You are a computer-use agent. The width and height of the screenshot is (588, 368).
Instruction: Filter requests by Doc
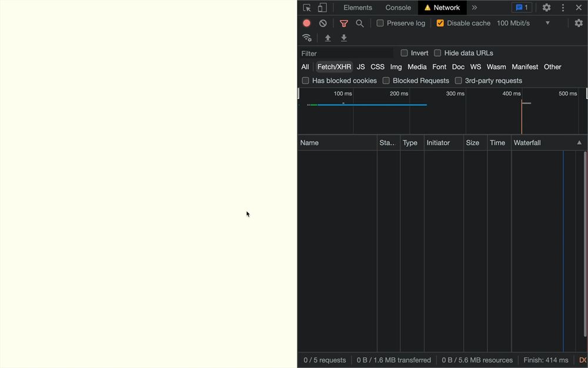(x=458, y=67)
